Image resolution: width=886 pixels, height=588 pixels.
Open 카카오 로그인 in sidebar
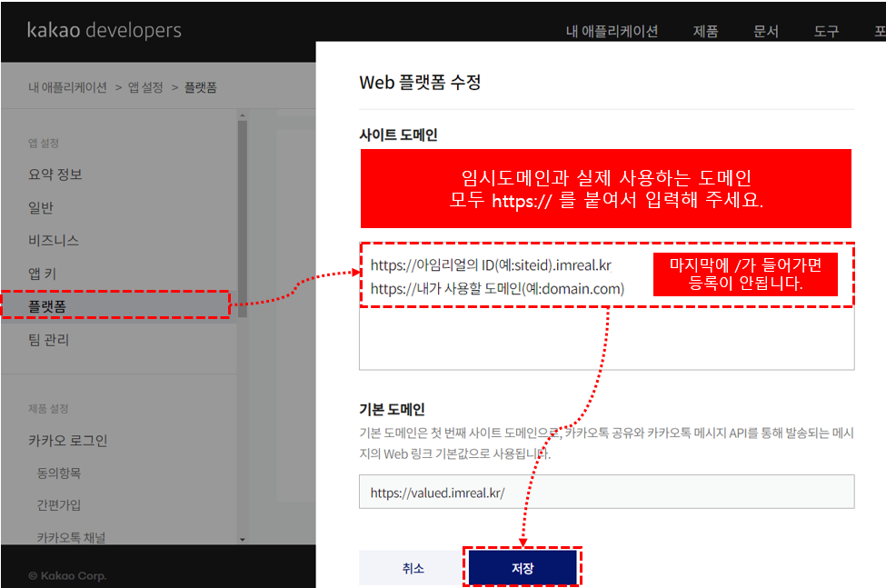pos(68,441)
